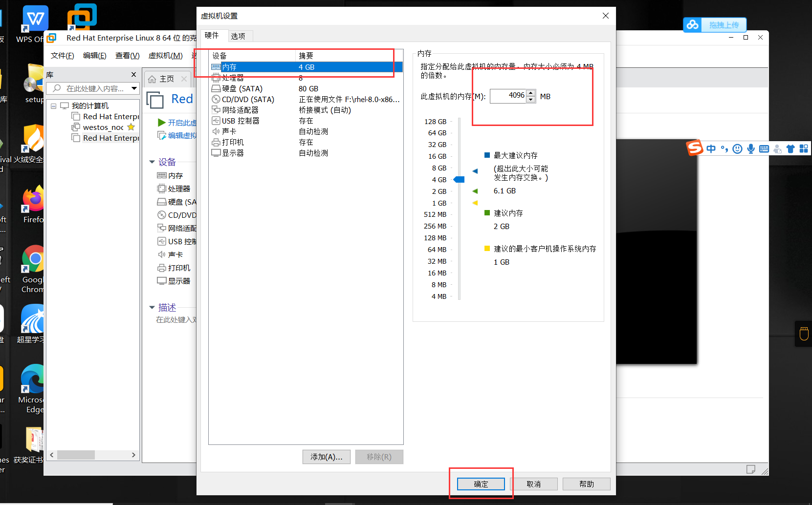812x505 pixels.
Task: Click the blue maximum recommended memory marker
Action: [x=475, y=171]
